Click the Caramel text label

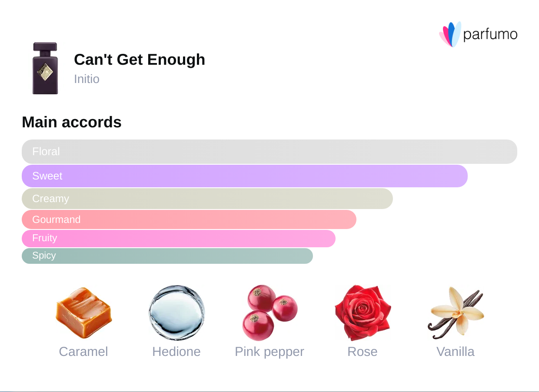point(83,352)
